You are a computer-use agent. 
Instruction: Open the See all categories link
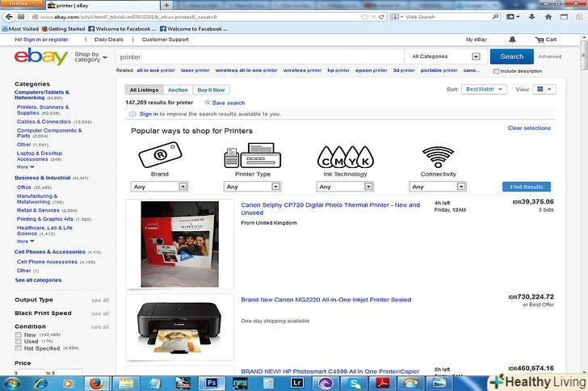pyautogui.click(x=38, y=280)
